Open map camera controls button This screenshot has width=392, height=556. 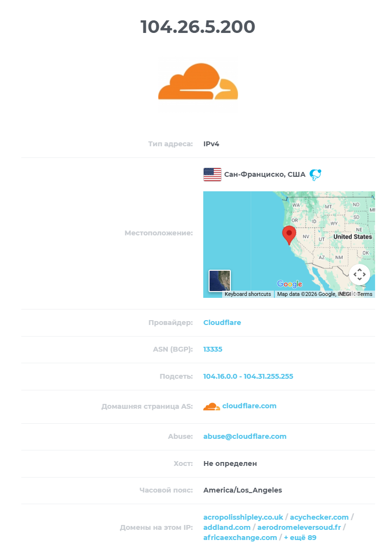(x=360, y=275)
